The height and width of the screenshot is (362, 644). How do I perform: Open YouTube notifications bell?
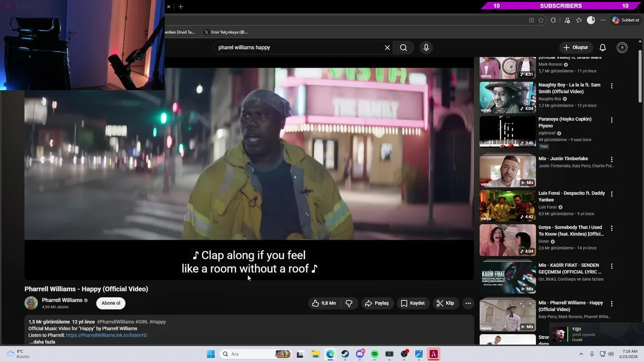603,47
